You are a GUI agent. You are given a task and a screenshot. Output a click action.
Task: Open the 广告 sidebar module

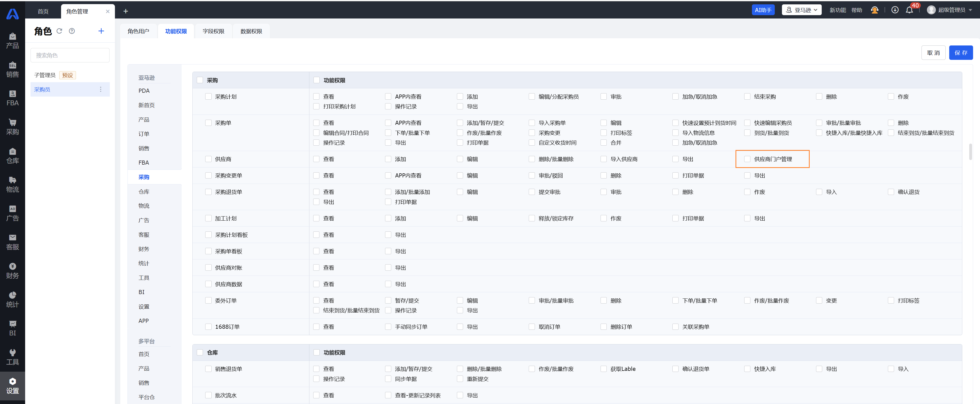pyautogui.click(x=12, y=213)
